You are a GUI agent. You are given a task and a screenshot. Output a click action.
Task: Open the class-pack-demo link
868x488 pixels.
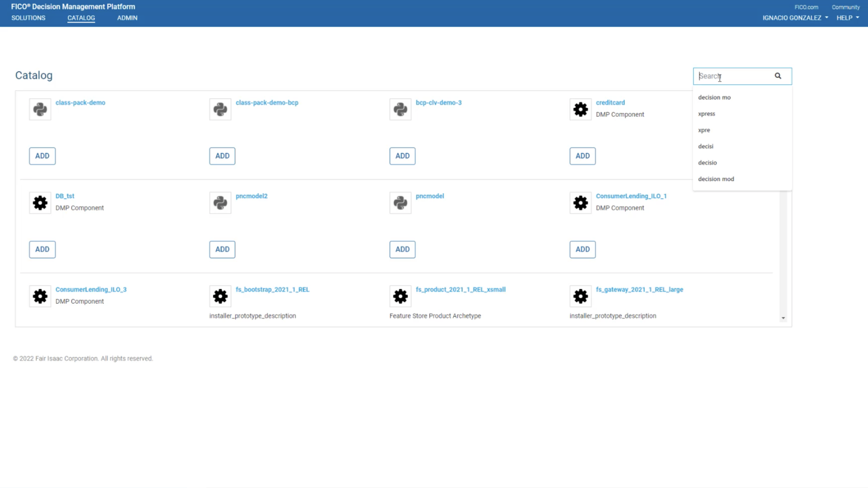[x=80, y=103]
